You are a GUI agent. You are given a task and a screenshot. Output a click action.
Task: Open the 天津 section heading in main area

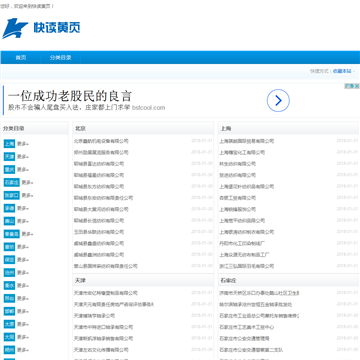click(80, 281)
